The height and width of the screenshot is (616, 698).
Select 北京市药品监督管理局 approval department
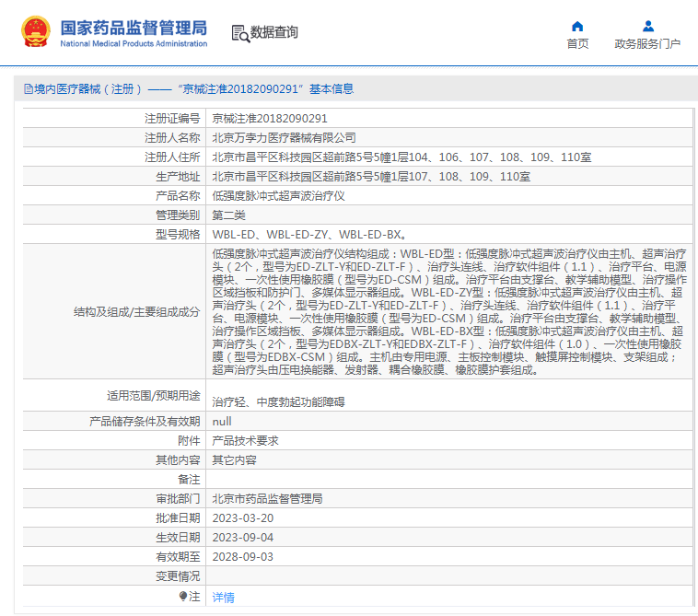point(267,499)
